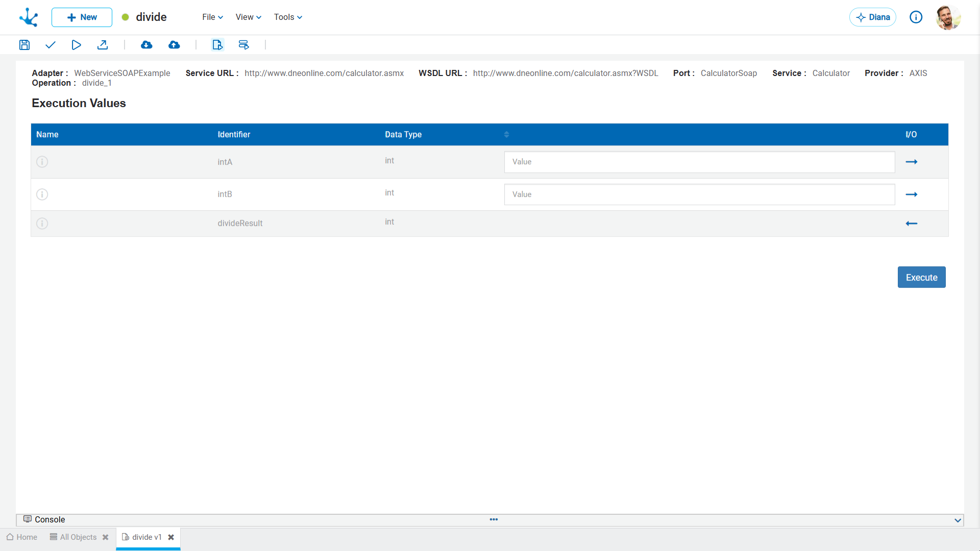The width and height of the screenshot is (980, 551).
Task: Click the Save icon in toolbar
Action: (24, 45)
